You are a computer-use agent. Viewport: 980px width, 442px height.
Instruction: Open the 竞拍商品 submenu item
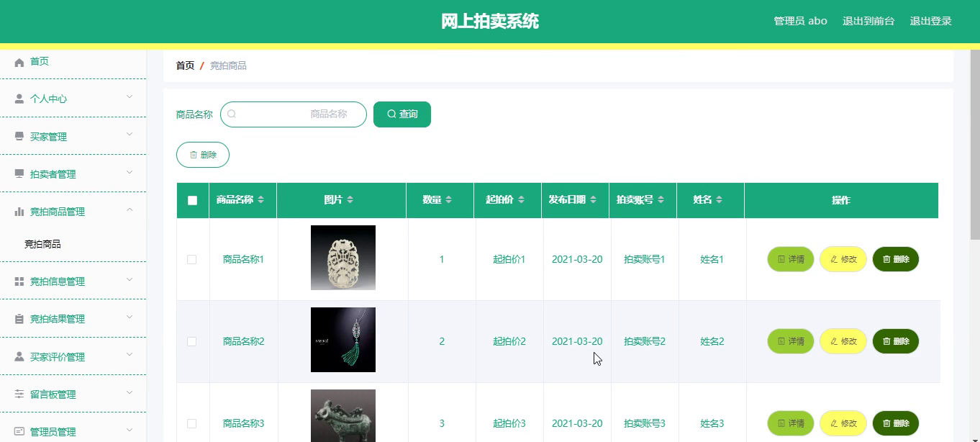coord(73,244)
